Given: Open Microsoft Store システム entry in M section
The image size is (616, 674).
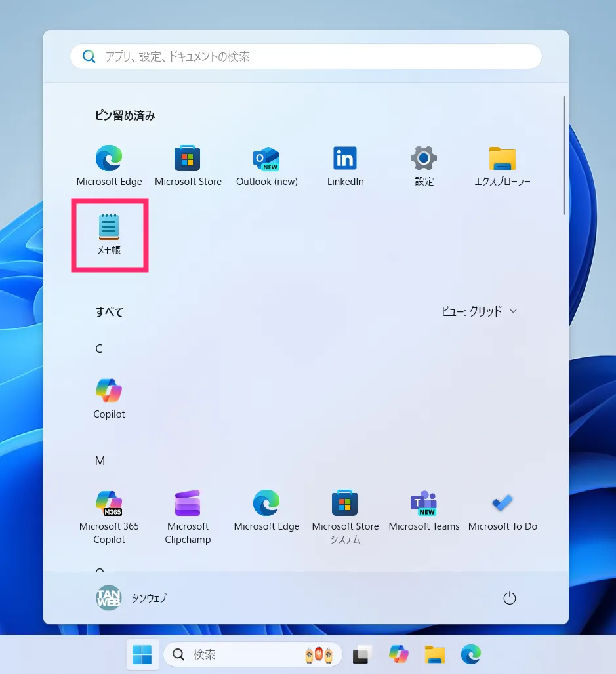Looking at the screenshot, I should [x=346, y=517].
